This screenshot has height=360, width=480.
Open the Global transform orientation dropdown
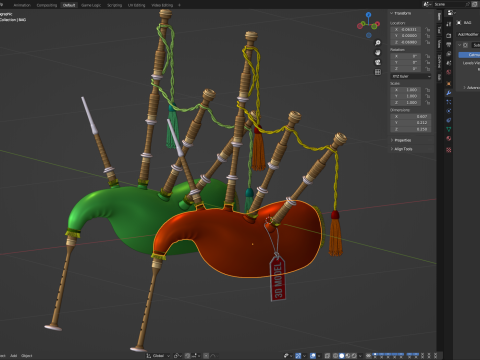pos(158,356)
